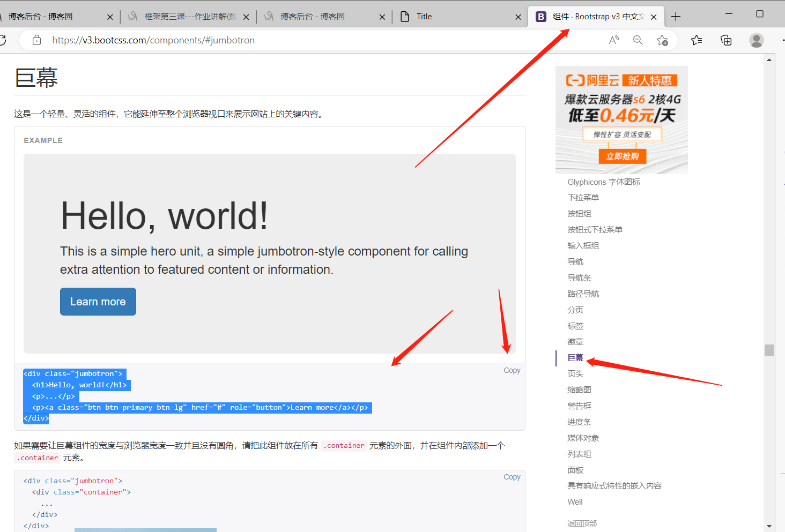The image size is (785, 532).
Task: Click the EXAMPLE label above the jumbotron
Action: (43, 140)
